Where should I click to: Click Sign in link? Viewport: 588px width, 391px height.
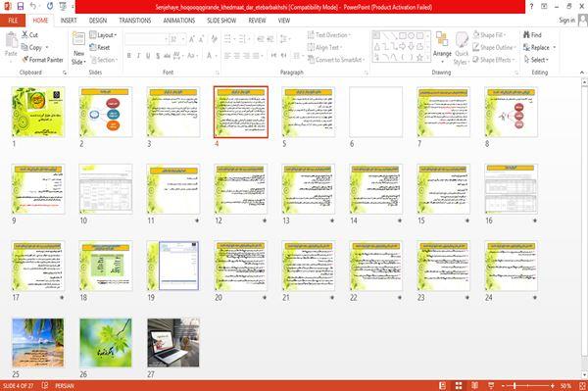point(566,21)
